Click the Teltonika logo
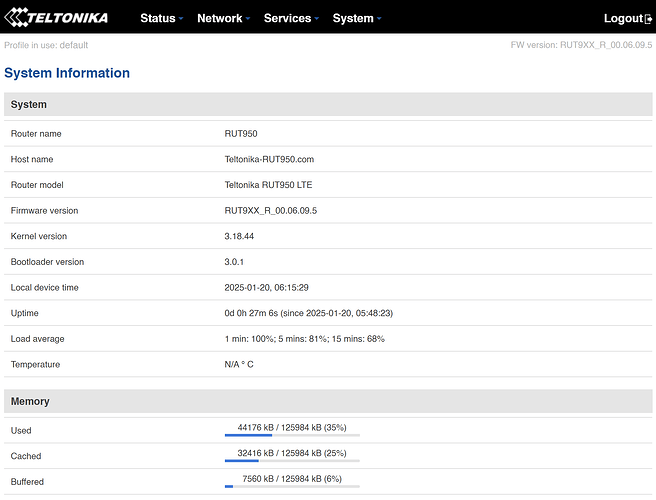This screenshot has width=656, height=500. tap(56, 18)
